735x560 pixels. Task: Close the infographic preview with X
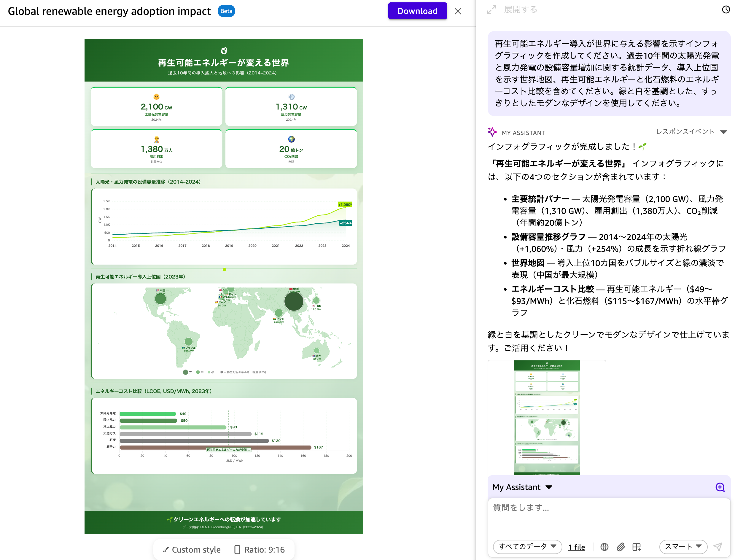(458, 11)
